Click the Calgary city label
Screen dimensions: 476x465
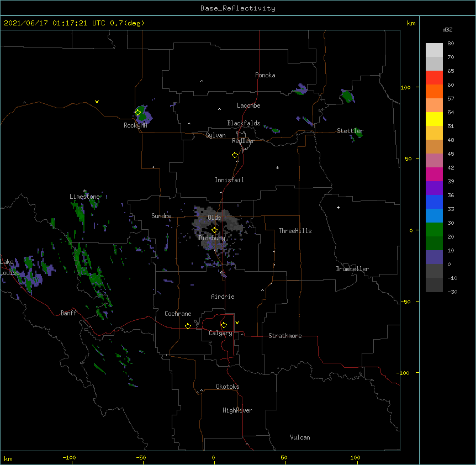pos(220,333)
